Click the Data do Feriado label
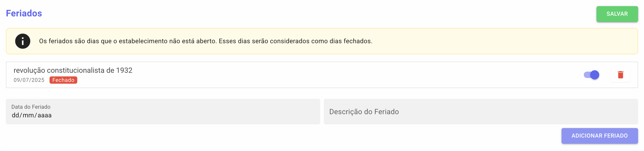The image size is (644, 151). [31, 107]
